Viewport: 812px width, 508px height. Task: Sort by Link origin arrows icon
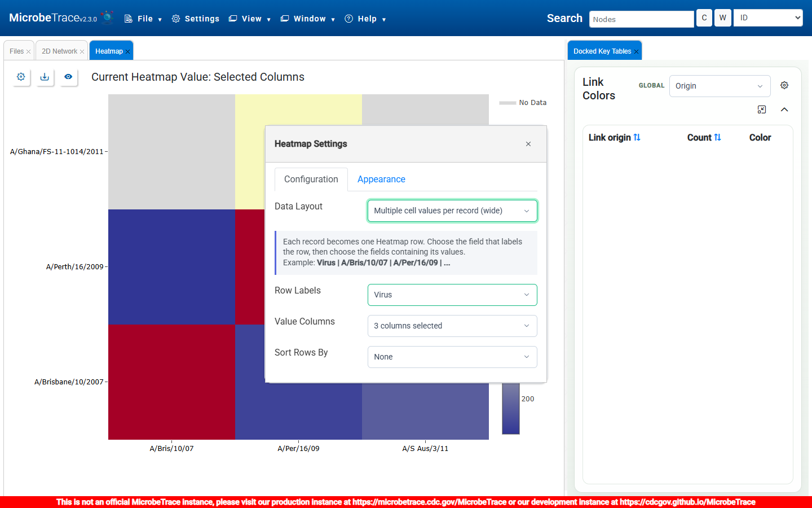tap(637, 137)
